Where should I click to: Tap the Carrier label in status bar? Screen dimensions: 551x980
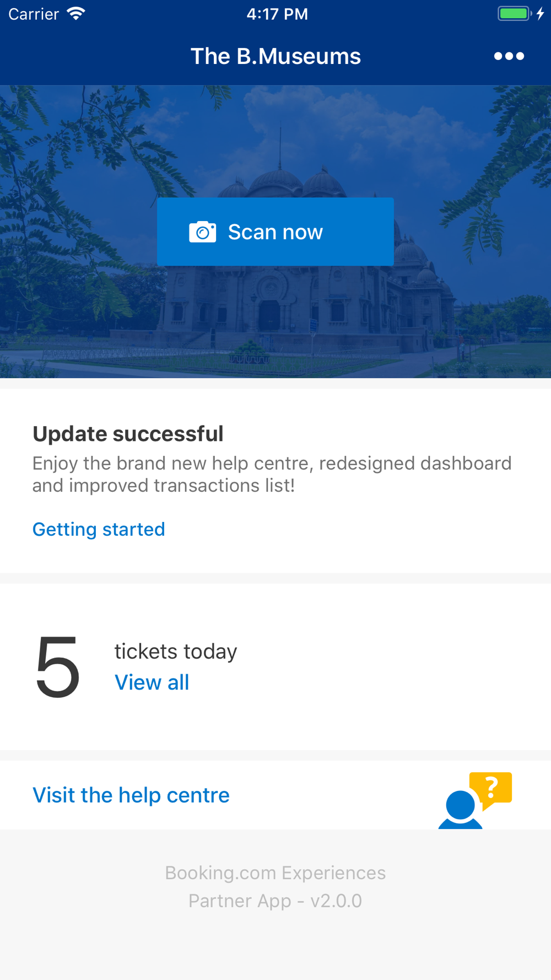[x=34, y=14]
